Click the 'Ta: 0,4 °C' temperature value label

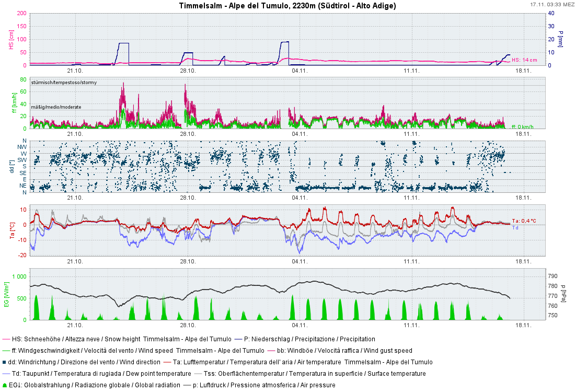point(524,221)
